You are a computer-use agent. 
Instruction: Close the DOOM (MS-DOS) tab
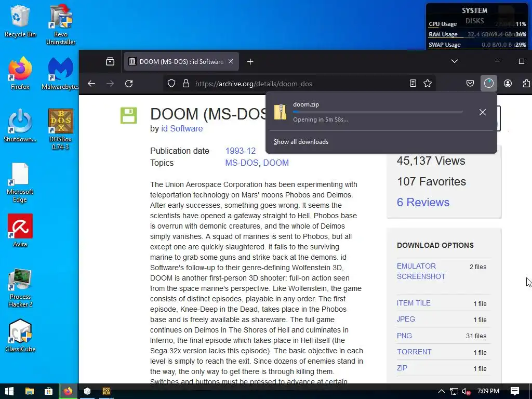click(x=231, y=61)
